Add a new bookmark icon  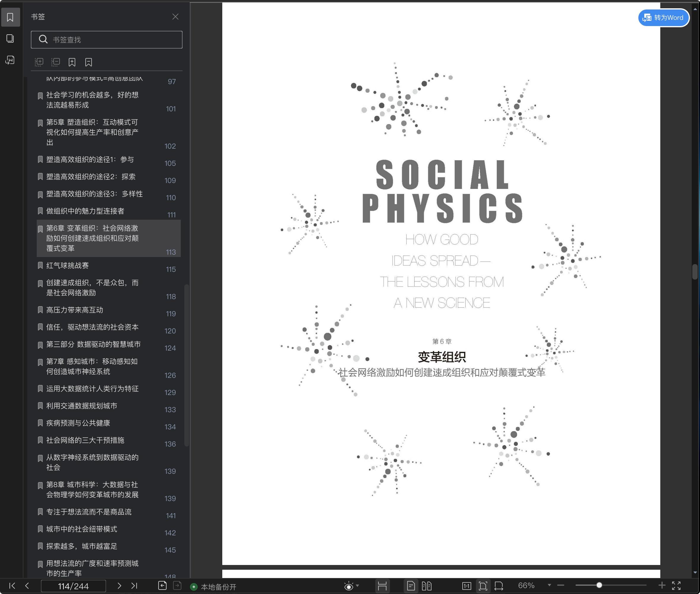point(72,62)
